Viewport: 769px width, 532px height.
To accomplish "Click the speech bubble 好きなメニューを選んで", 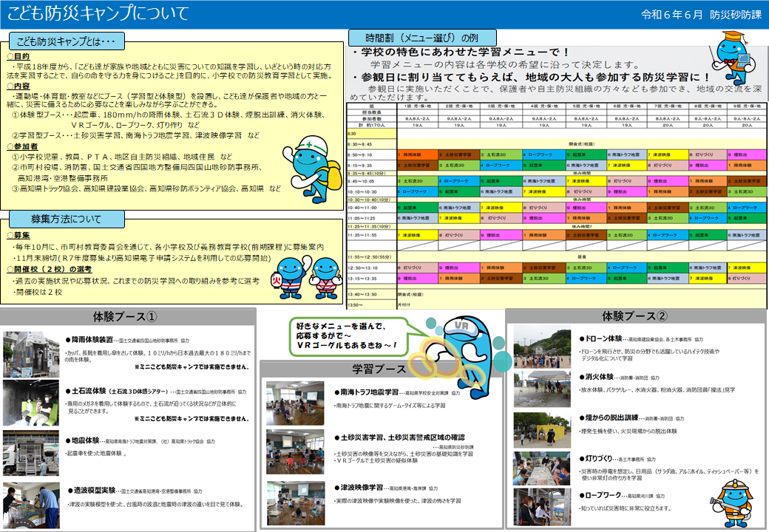I will (x=348, y=335).
